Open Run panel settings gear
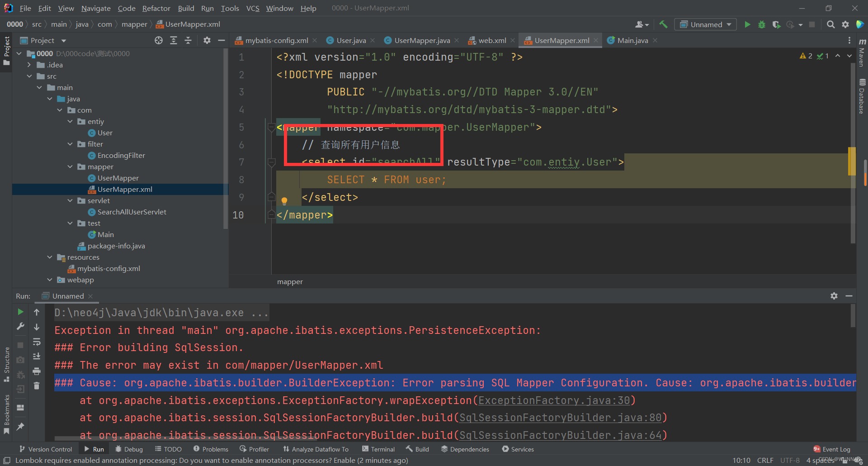Viewport: 868px width, 466px height. pos(834,296)
